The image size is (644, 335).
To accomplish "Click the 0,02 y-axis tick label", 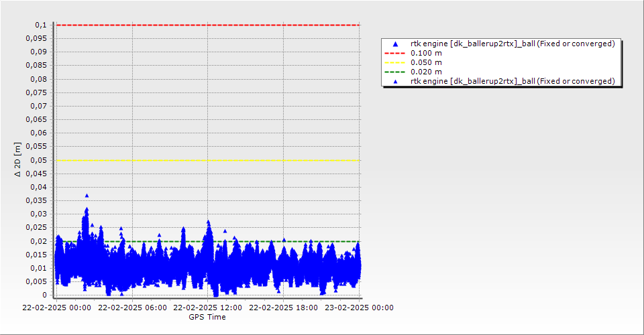I will [39, 241].
